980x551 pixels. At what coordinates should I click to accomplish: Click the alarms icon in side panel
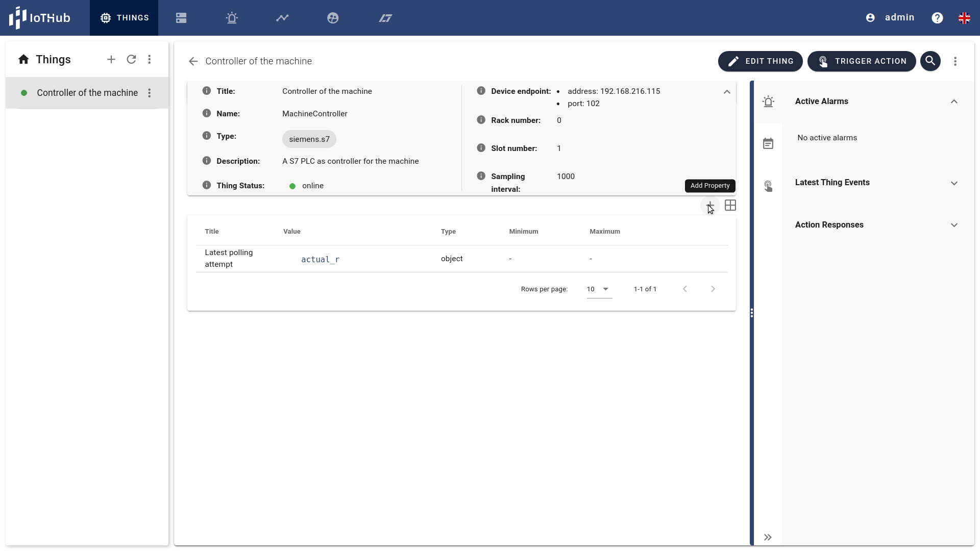click(x=768, y=102)
